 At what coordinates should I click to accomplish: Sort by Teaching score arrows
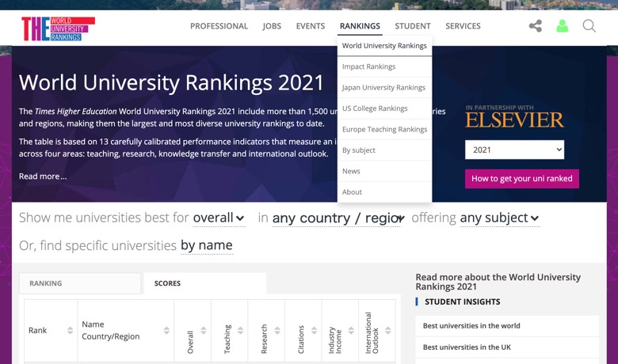click(x=240, y=331)
